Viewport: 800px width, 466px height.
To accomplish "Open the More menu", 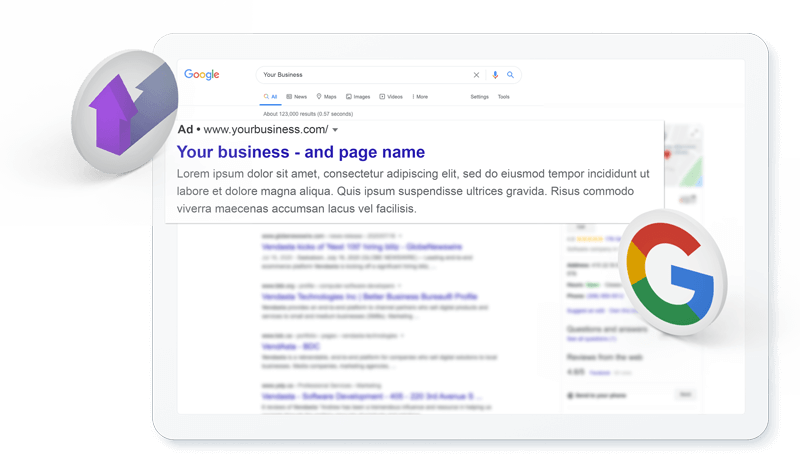I will 420,96.
